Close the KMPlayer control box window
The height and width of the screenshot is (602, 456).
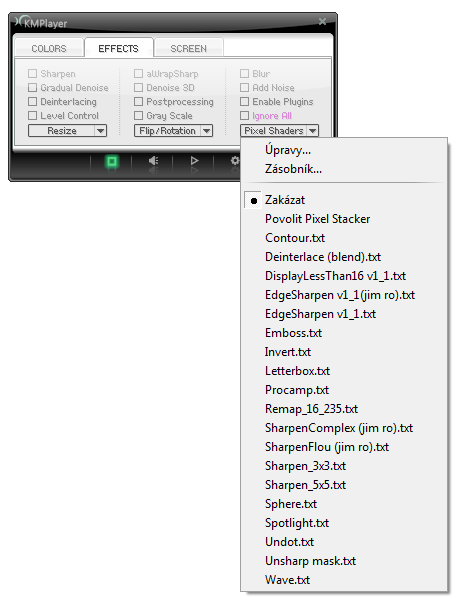322,22
